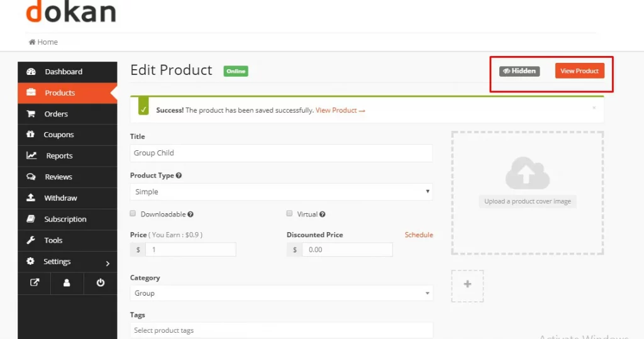Click the Title input field
The height and width of the screenshot is (339, 644).
click(281, 153)
